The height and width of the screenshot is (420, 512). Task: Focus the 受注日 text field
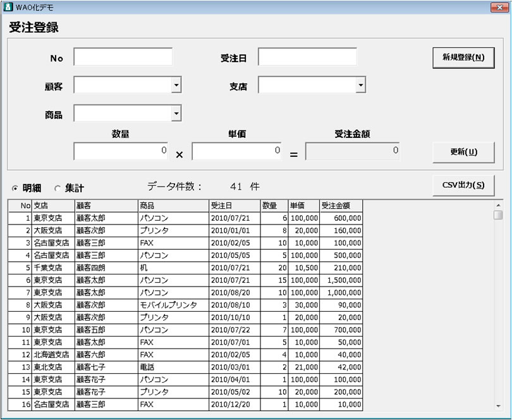click(307, 57)
